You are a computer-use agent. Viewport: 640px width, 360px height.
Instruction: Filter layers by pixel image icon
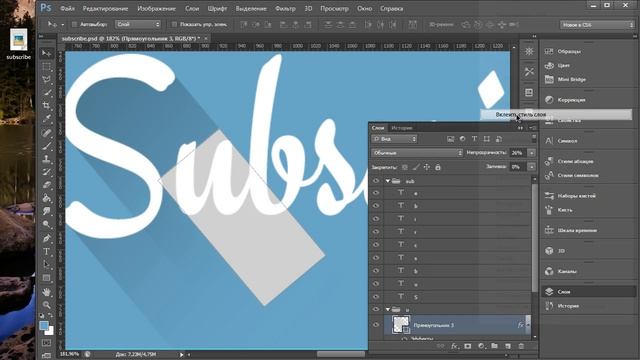tap(451, 139)
